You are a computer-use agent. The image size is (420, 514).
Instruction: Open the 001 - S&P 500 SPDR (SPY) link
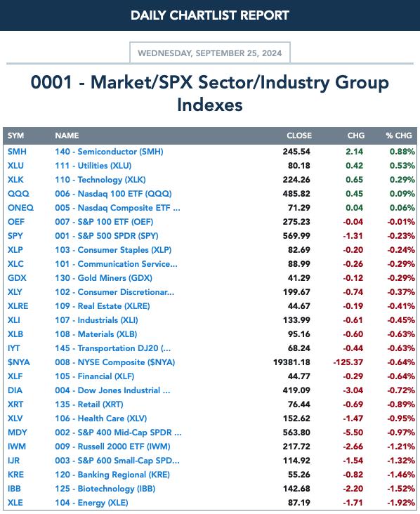point(107,236)
